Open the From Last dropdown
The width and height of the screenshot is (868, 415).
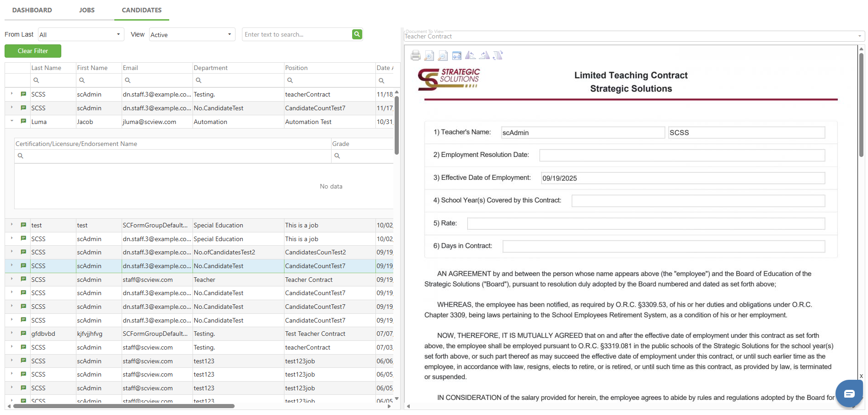(81, 34)
